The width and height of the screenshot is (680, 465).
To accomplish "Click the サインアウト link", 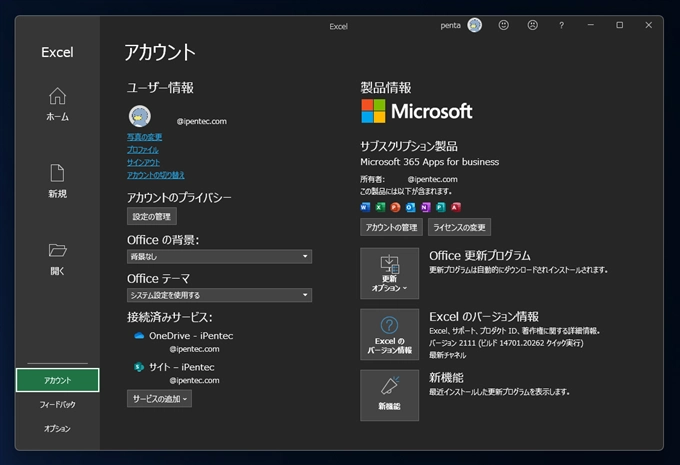I will click(x=144, y=162).
